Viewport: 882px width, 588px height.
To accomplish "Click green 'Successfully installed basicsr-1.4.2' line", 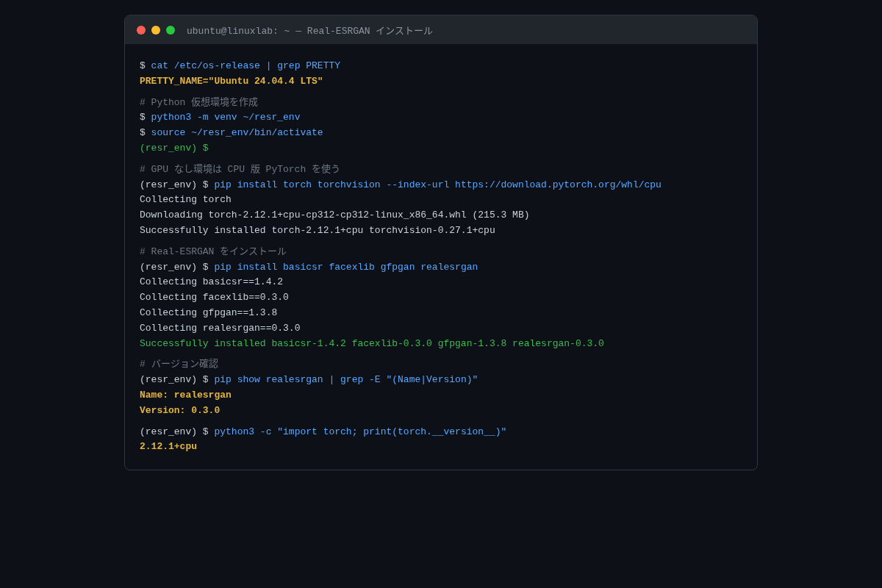I will pyautogui.click(x=372, y=344).
